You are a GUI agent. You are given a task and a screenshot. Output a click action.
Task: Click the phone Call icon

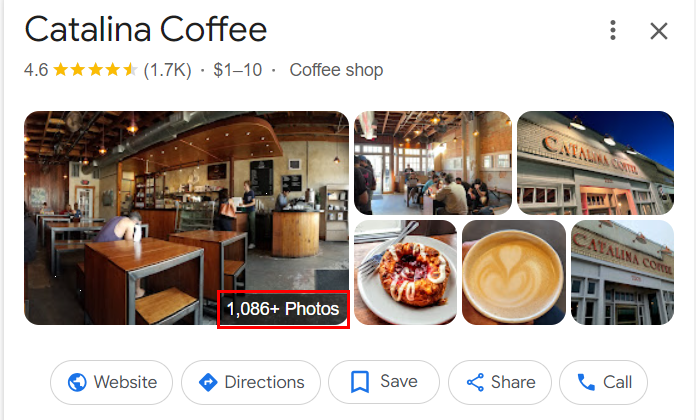585,382
